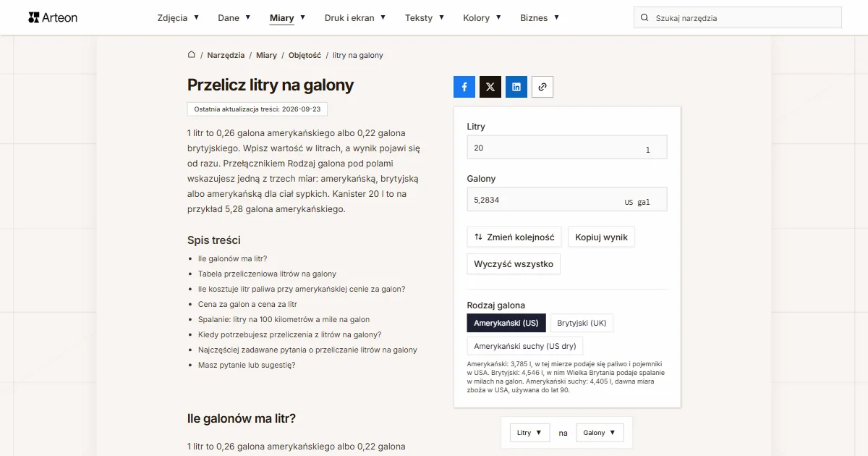
Task: Open the Kolory menu
Action: 482,17
